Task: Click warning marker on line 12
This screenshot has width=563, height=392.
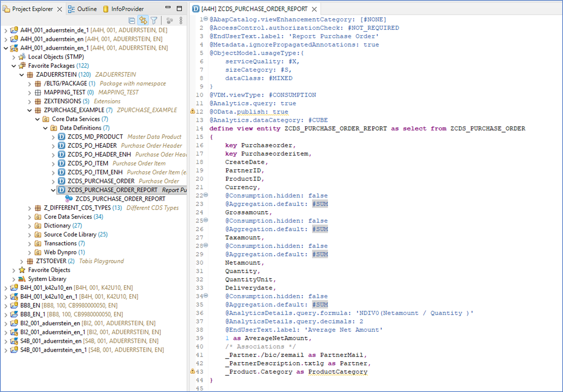Action: [192, 111]
